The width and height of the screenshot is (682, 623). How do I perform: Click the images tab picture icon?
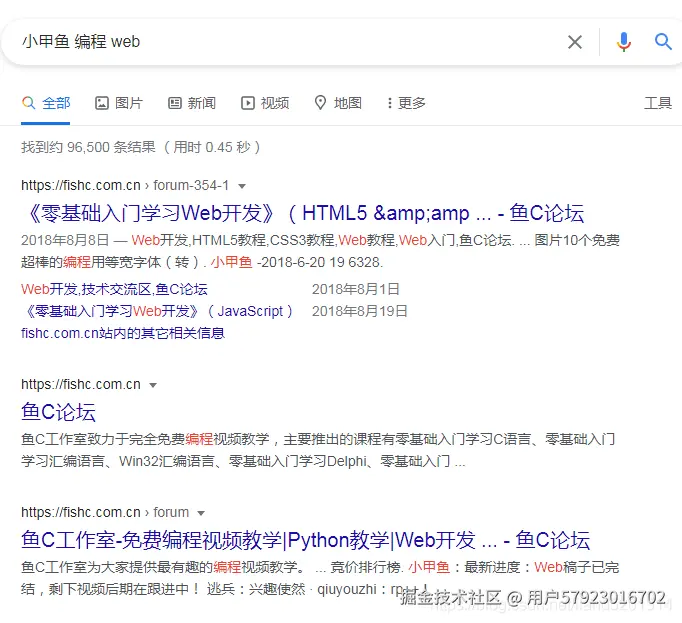(102, 103)
